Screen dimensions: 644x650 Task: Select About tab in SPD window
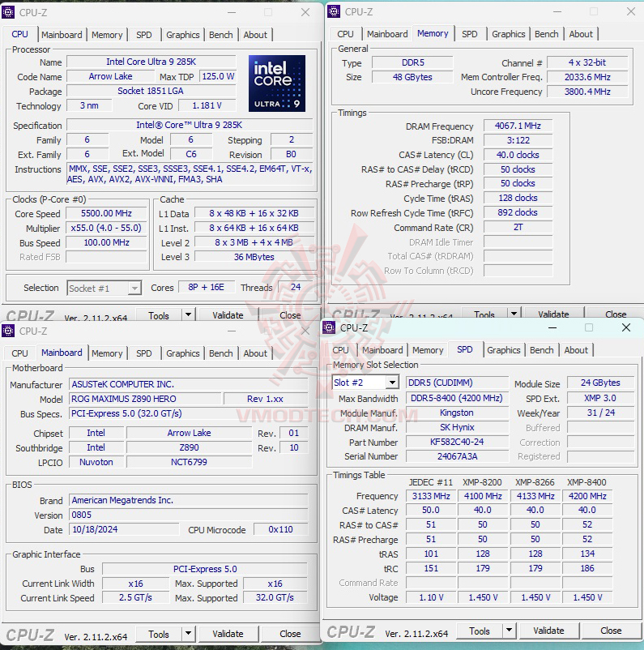[576, 350]
